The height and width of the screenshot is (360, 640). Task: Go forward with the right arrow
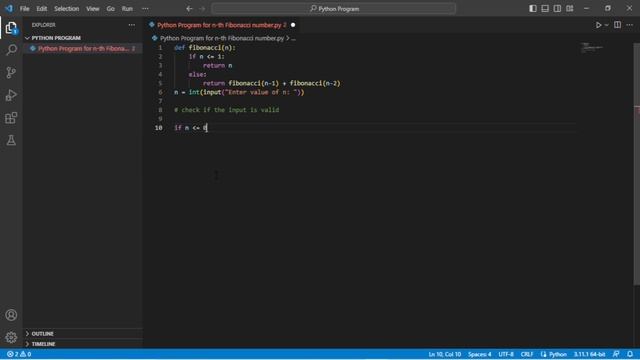tap(202, 9)
